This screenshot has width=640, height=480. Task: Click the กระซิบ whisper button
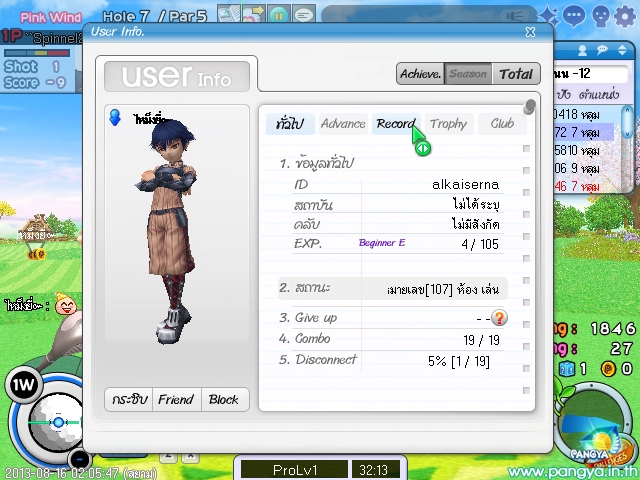pyautogui.click(x=129, y=399)
